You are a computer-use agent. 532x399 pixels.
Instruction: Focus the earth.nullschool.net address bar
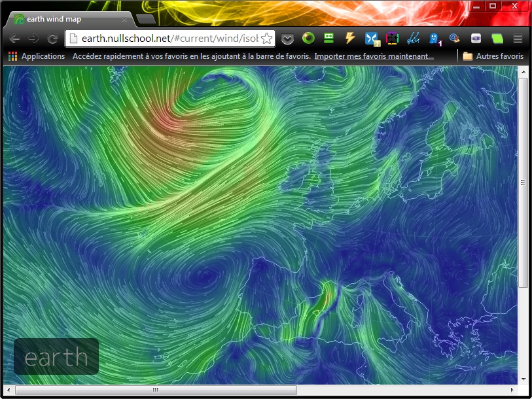click(x=169, y=39)
